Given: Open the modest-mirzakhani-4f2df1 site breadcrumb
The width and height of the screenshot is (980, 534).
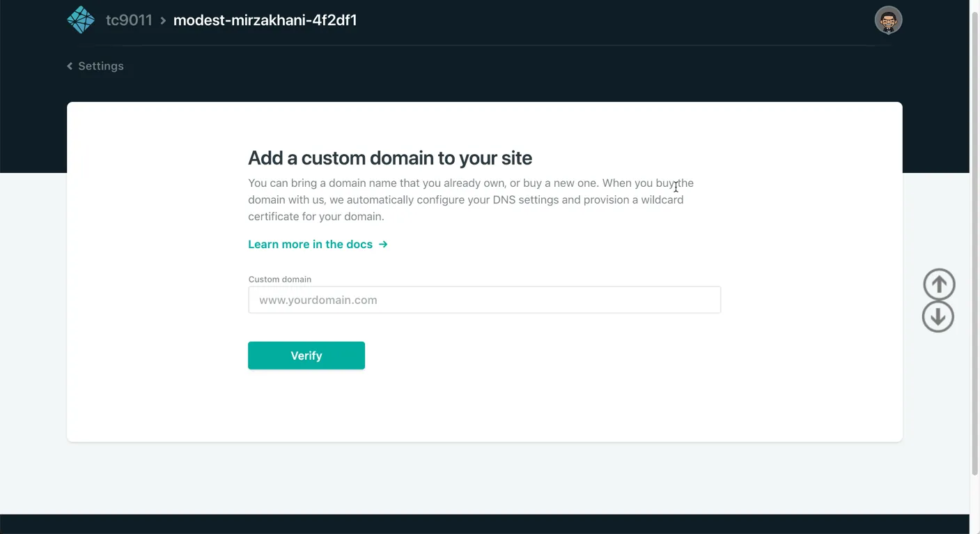Looking at the screenshot, I should point(265,20).
